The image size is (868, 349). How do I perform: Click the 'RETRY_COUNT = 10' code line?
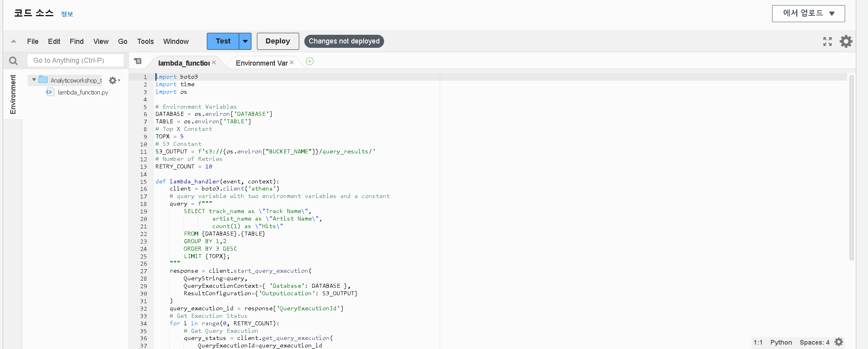pyautogui.click(x=184, y=166)
